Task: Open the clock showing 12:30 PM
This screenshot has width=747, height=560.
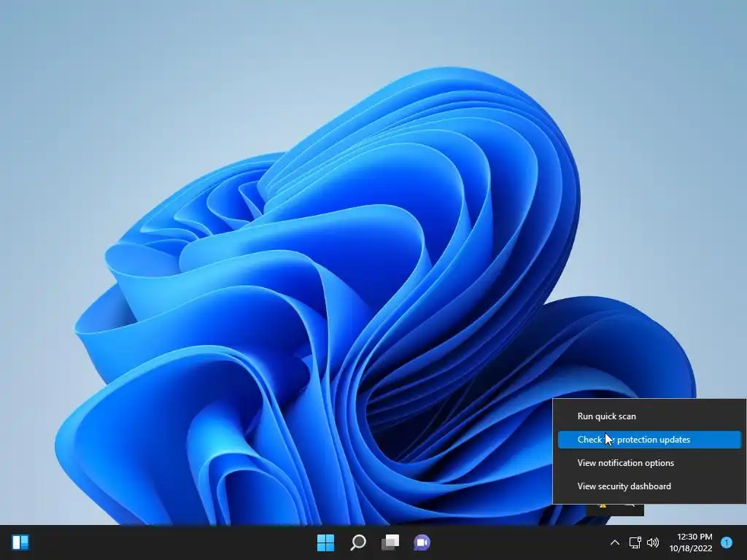Action: 691,542
